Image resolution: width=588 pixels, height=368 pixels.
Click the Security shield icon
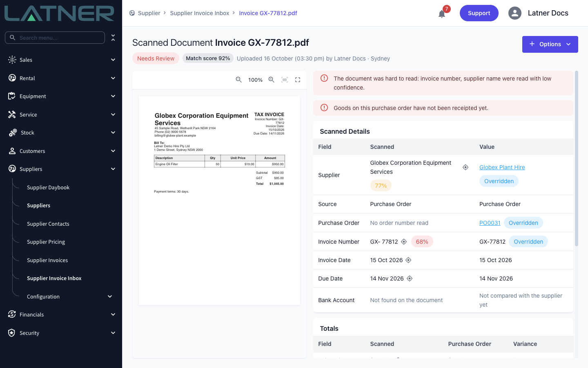click(12, 333)
